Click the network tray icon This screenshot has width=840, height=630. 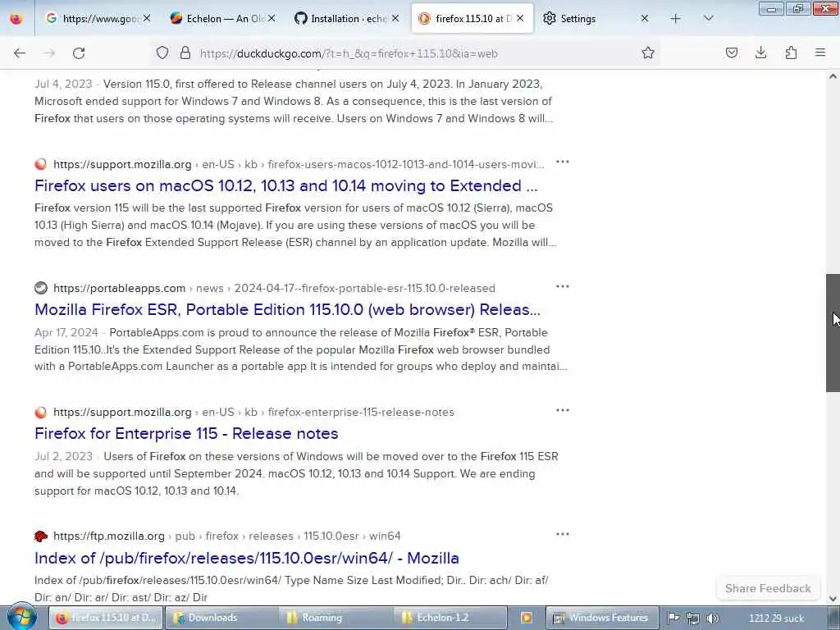692,619
